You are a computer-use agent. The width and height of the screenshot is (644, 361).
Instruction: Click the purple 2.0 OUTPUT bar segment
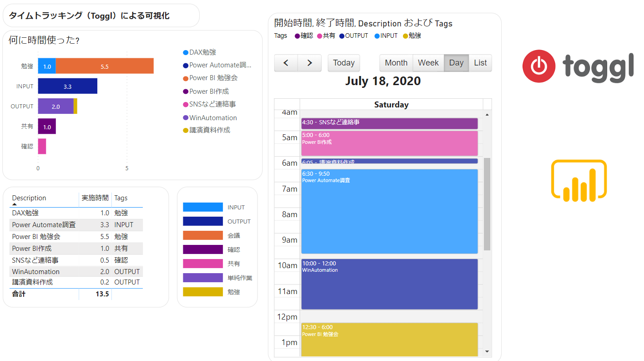(55, 106)
